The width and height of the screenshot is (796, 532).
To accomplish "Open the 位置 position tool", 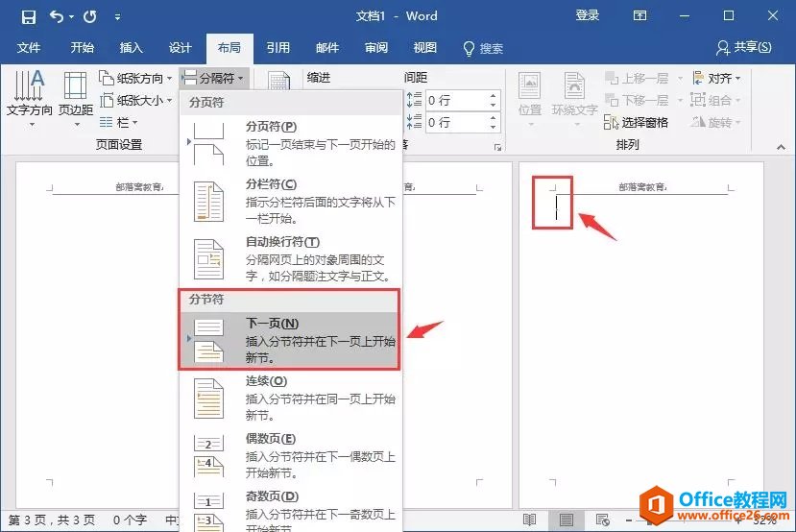I will (x=530, y=98).
